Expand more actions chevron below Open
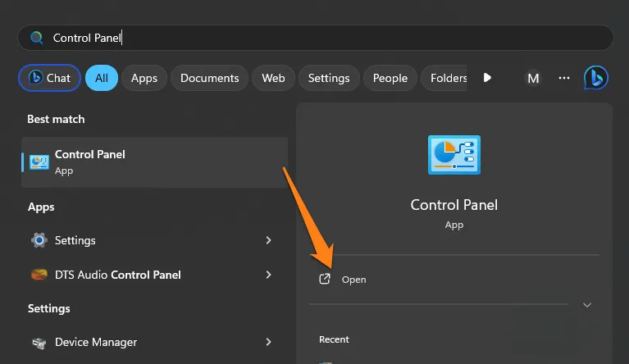The width and height of the screenshot is (629, 364). click(x=587, y=305)
